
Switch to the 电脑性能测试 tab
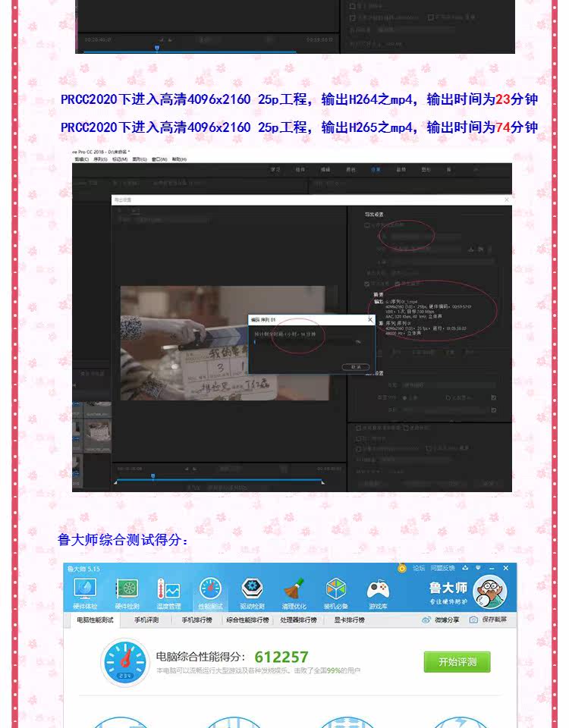click(96, 620)
